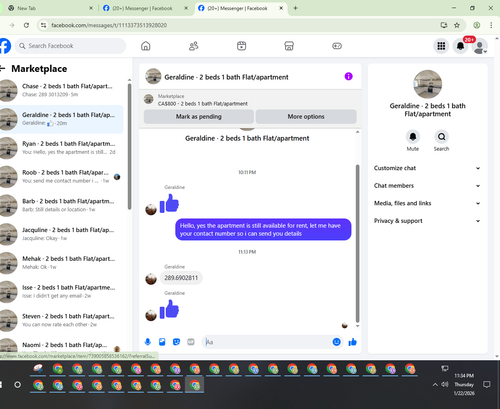Open Isse conversation in list
The width and height of the screenshot is (500, 409).
[x=62, y=292]
